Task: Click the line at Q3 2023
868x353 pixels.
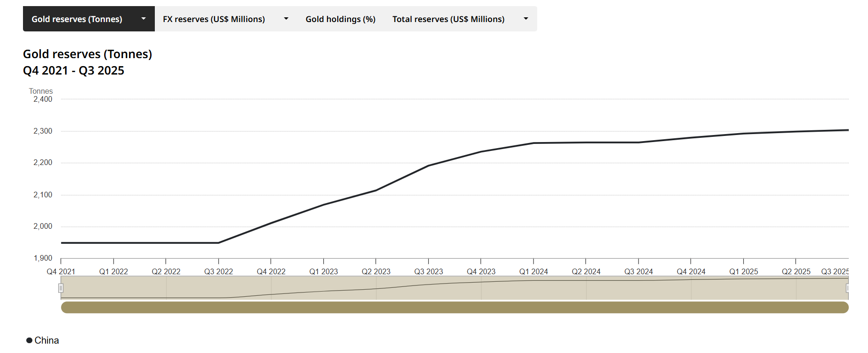Action: [x=428, y=165]
